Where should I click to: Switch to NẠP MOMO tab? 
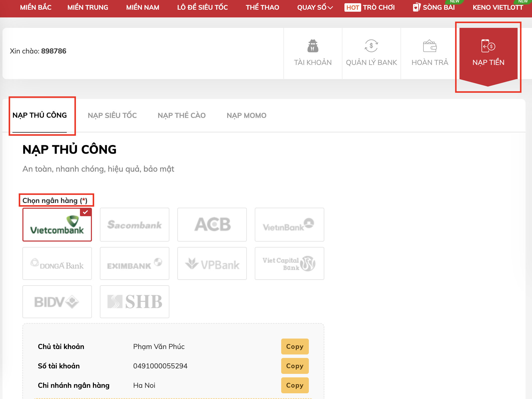[x=246, y=115]
